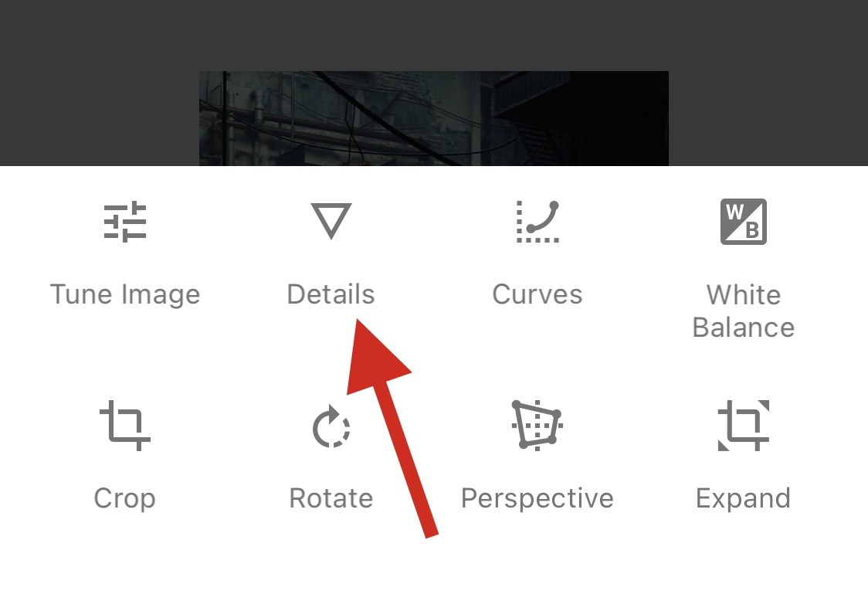Tap the Rotate circular arrow icon
The height and width of the screenshot is (601, 868).
pyautogui.click(x=331, y=426)
